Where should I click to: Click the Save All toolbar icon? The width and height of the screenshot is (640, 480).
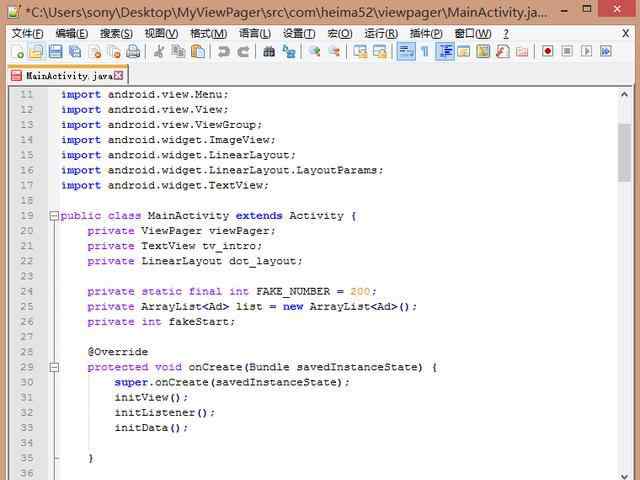(x=75, y=51)
